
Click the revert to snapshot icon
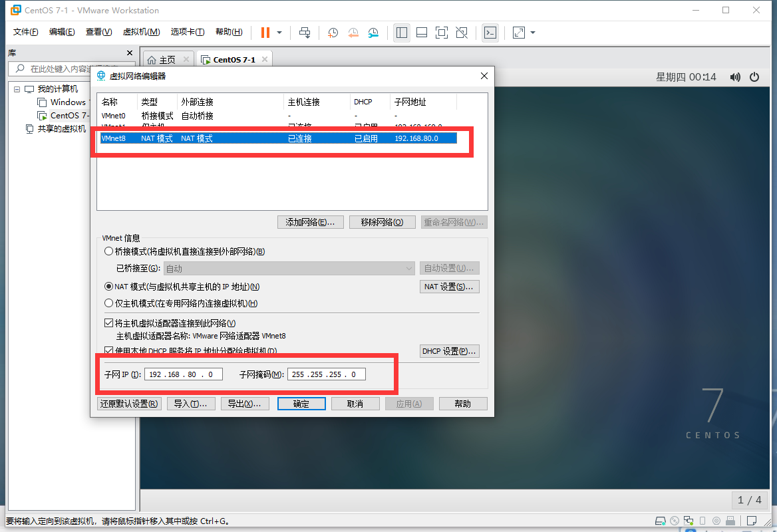click(353, 33)
